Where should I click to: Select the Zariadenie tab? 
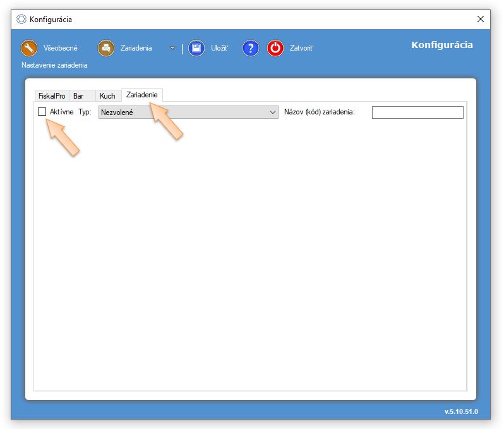point(141,95)
